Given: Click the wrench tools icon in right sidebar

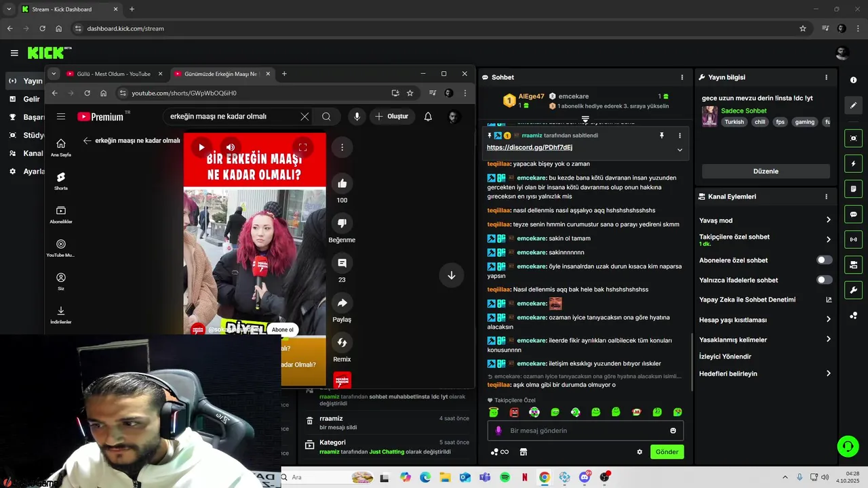Looking at the screenshot, I should tap(853, 290).
